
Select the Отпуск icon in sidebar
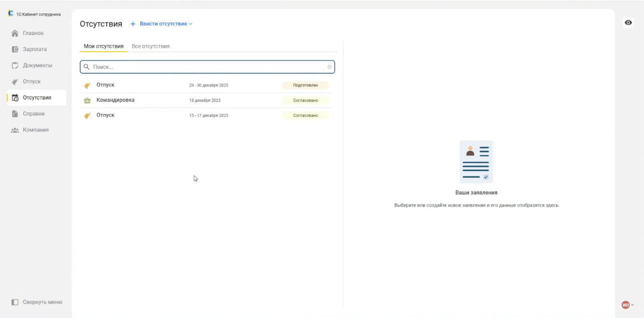[x=15, y=81]
